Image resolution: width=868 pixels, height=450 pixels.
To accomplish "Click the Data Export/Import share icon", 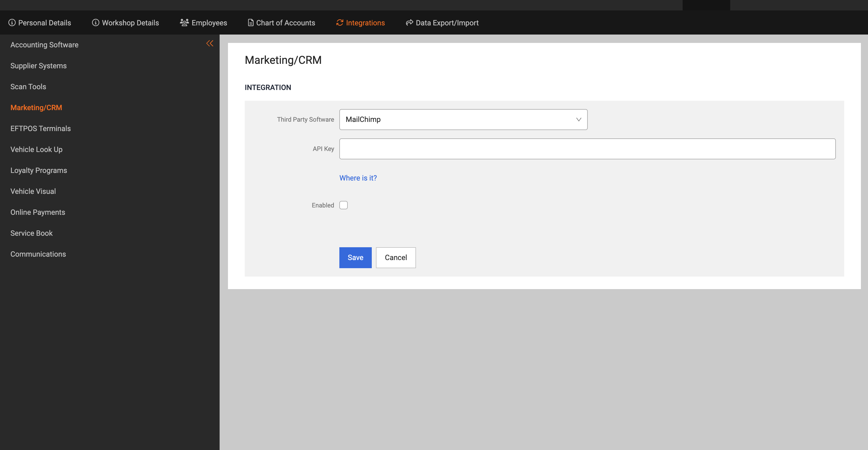I will pyautogui.click(x=409, y=22).
